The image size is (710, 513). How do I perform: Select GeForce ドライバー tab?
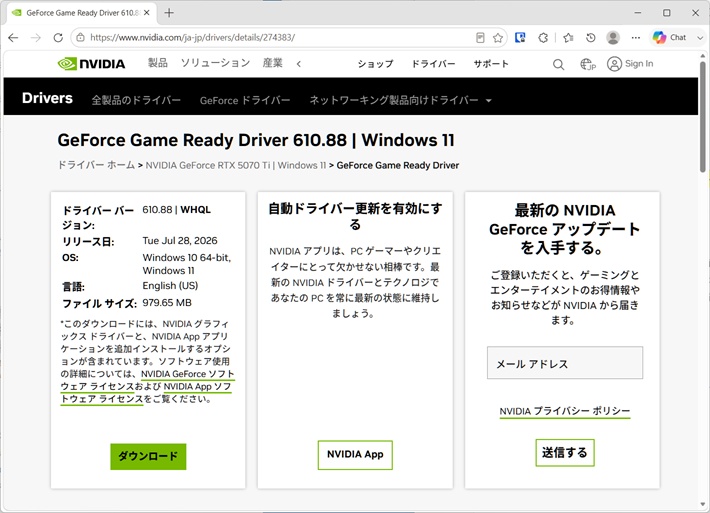245,100
